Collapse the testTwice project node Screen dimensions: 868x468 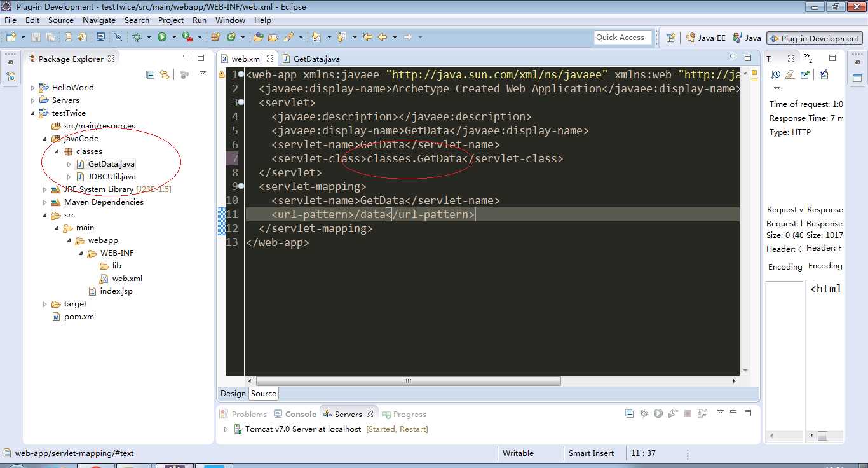tap(33, 113)
